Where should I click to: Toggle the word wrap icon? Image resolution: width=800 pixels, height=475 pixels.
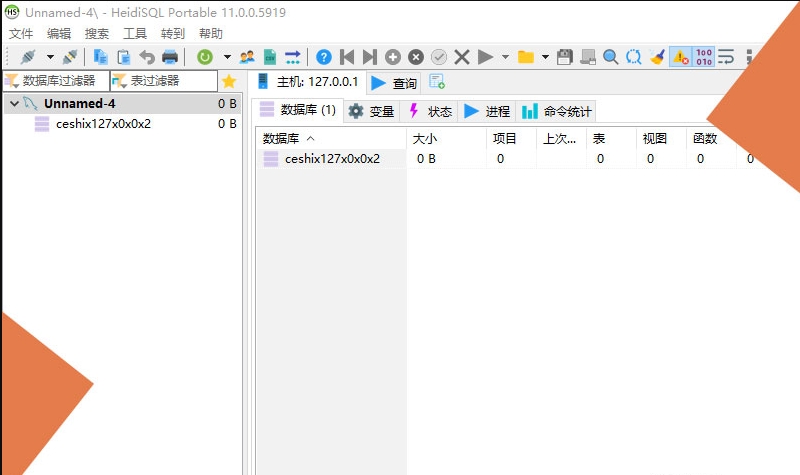(726, 57)
